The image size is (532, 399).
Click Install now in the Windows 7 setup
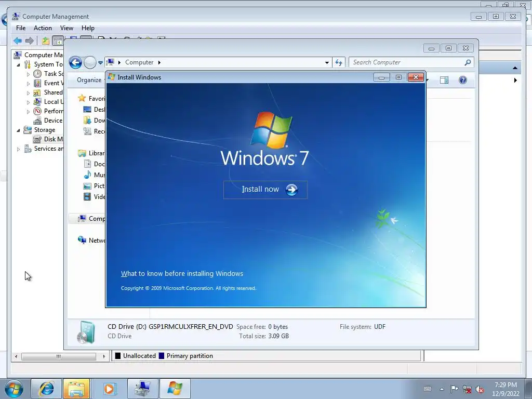(265, 190)
